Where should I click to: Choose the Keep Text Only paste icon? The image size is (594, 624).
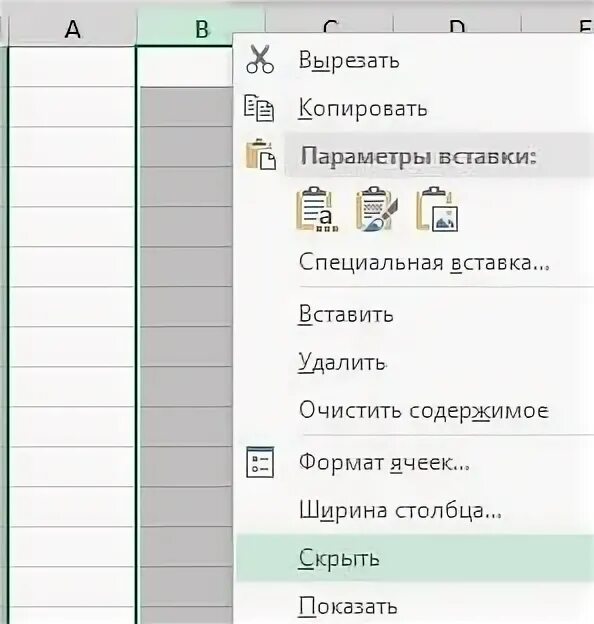click(x=317, y=209)
